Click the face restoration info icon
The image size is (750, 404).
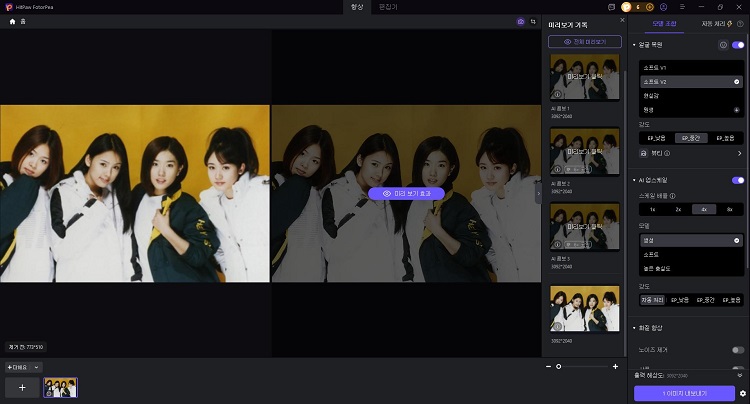tap(723, 45)
